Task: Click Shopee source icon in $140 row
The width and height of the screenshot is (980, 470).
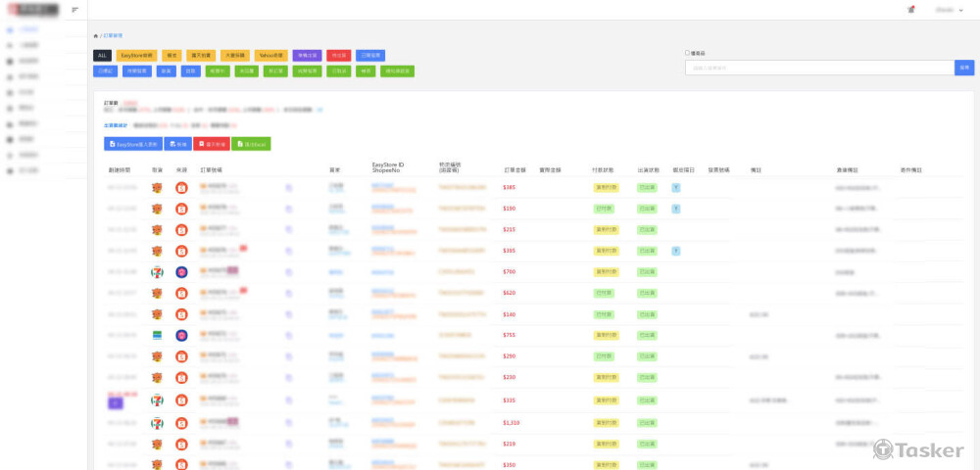Action: click(181, 314)
